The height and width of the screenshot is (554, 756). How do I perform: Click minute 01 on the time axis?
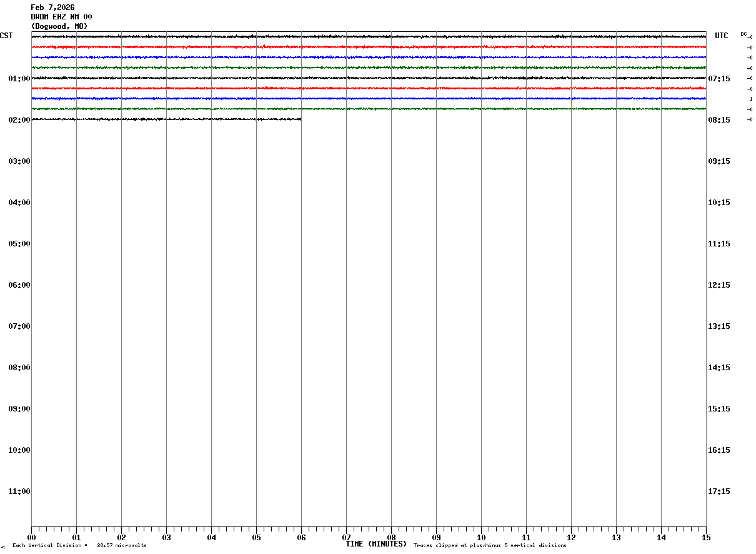(76, 538)
